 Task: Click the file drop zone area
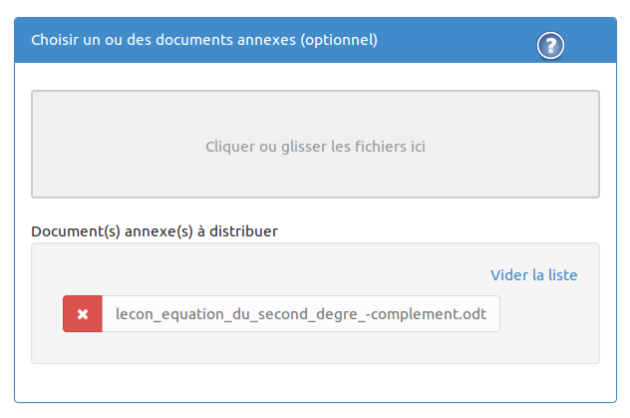pyautogui.click(x=315, y=144)
